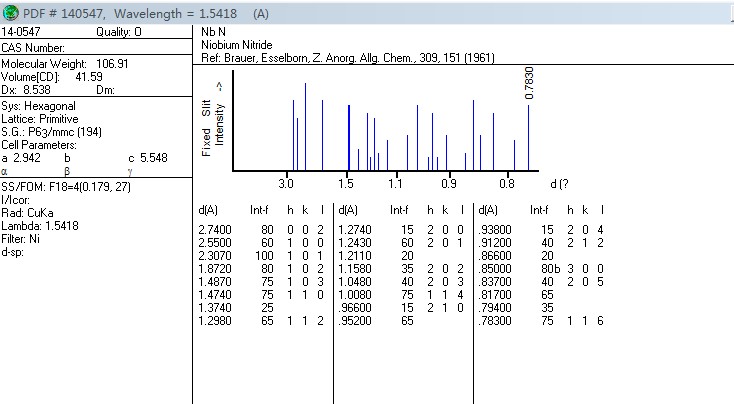Click the Quality: 0 label

[118, 32]
